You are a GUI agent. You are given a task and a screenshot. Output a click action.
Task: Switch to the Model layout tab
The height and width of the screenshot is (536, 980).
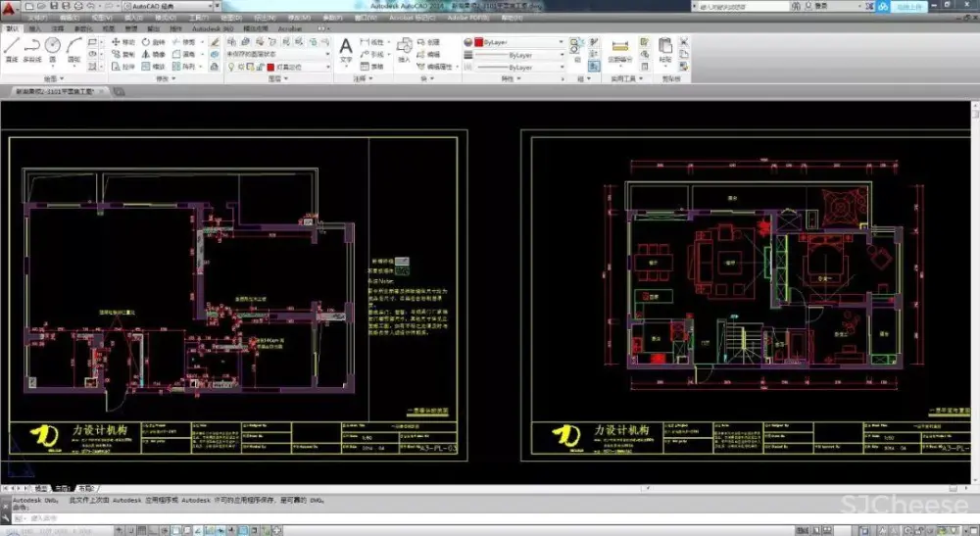pos(41,487)
